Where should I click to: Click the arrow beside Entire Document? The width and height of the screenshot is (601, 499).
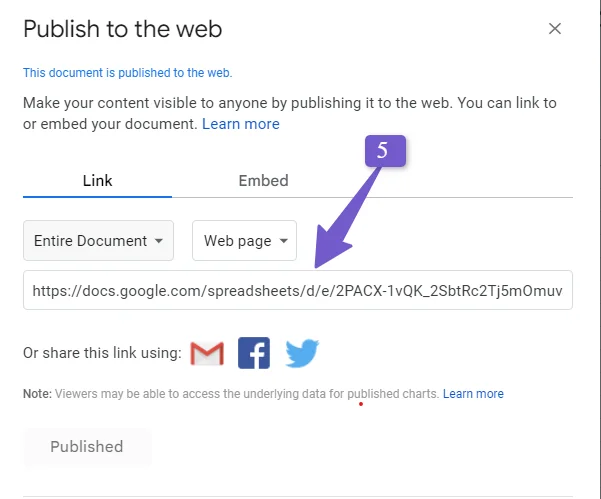[159, 241]
